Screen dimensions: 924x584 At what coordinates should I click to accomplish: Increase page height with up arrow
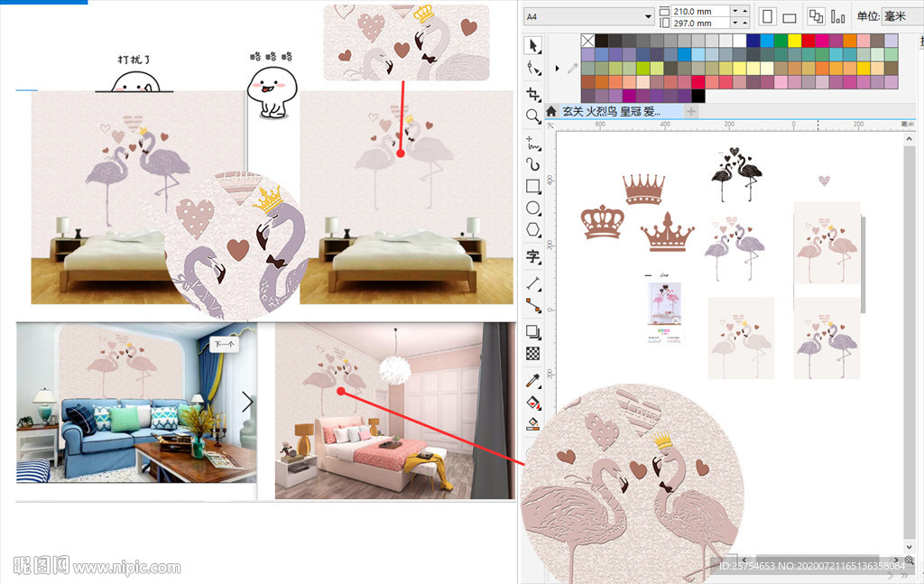[744, 23]
